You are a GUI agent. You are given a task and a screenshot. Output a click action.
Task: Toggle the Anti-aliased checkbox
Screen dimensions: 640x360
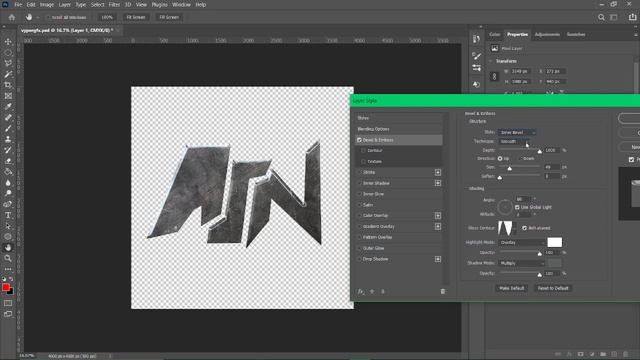(x=524, y=228)
